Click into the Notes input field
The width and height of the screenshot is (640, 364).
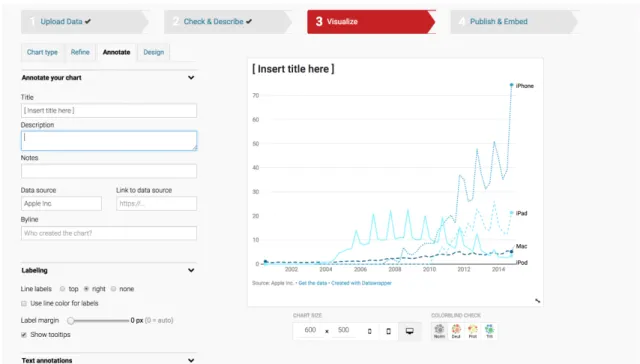tap(109, 171)
